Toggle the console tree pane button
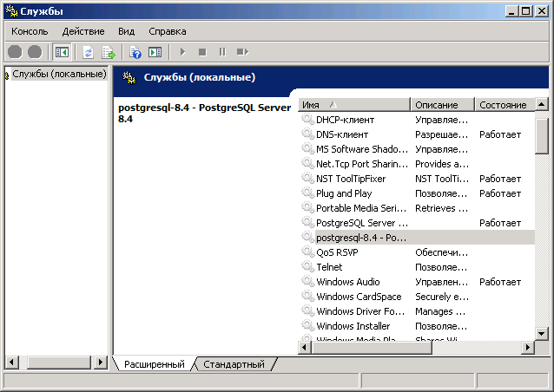554x392 pixels. tap(62, 52)
